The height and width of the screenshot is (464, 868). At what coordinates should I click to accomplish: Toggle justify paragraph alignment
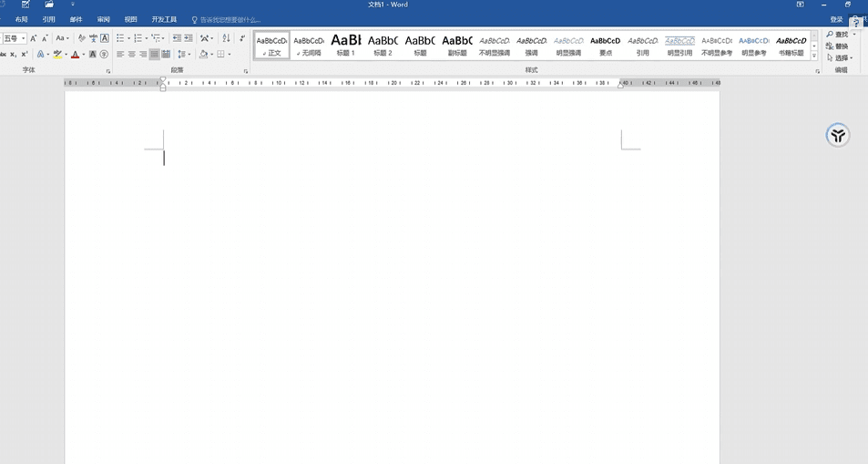154,55
